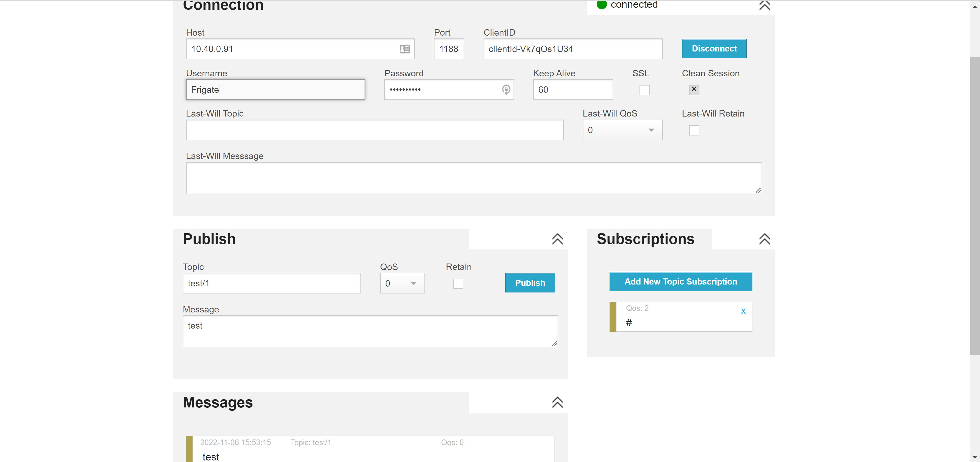Click the Last-Will Topic input field

pyautogui.click(x=374, y=130)
